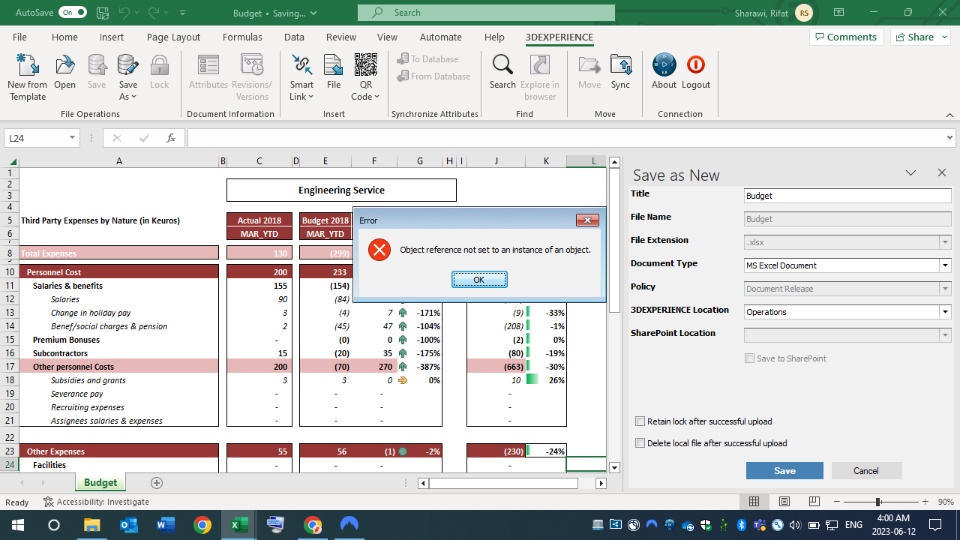Open the File Extension dropdown
Screen dimensions: 960x540
945,242
